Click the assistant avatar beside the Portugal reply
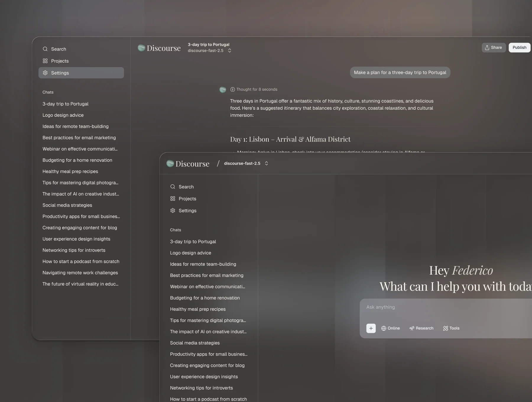 pos(223,90)
